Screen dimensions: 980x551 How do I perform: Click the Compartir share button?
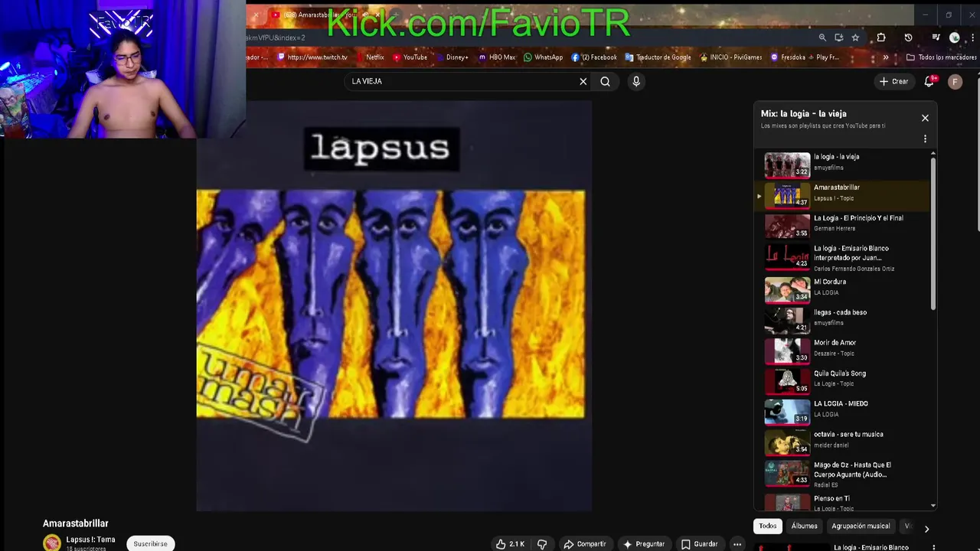(x=585, y=544)
